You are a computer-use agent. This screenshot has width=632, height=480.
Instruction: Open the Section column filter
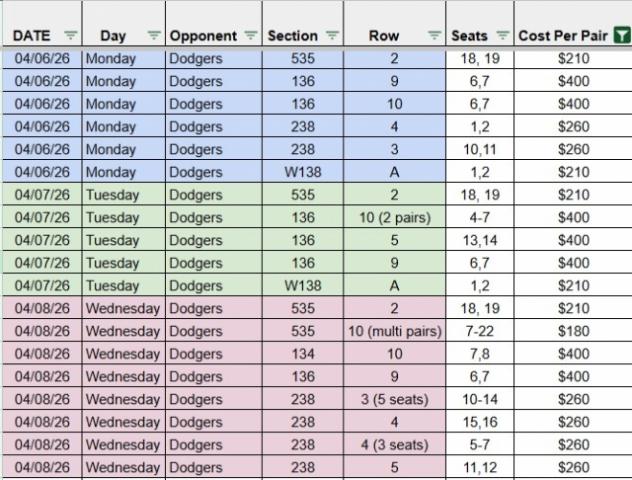tap(332, 36)
